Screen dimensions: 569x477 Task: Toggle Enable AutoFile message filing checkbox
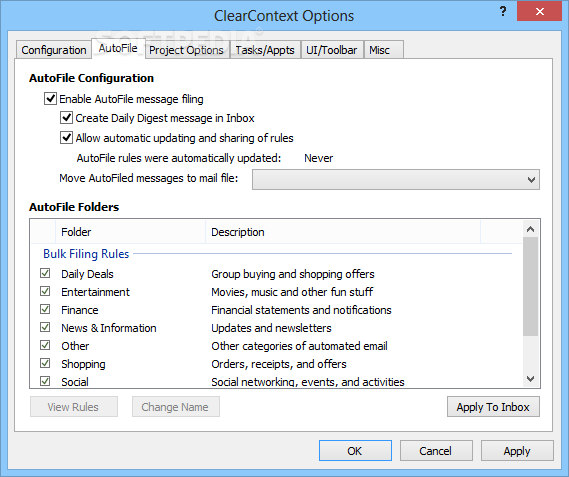pyautogui.click(x=50, y=99)
